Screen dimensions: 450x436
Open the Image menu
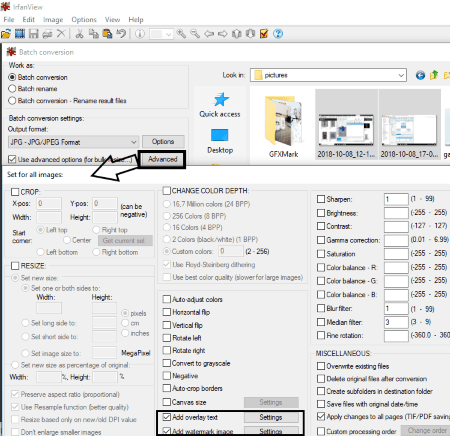coord(53,20)
